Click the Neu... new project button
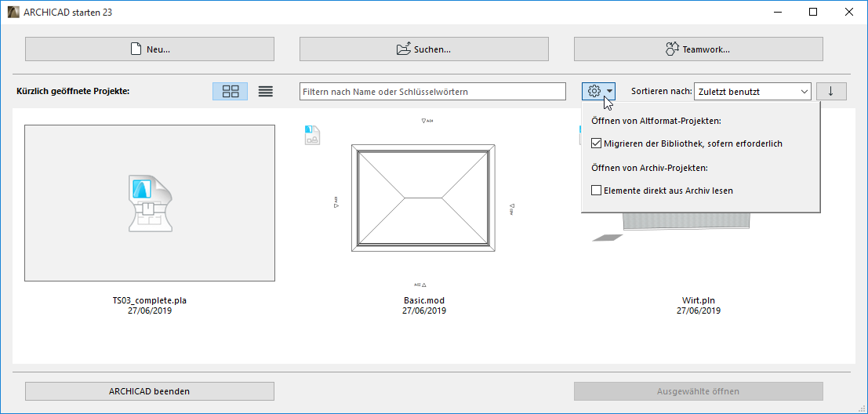This screenshot has width=868, height=414. tap(150, 49)
